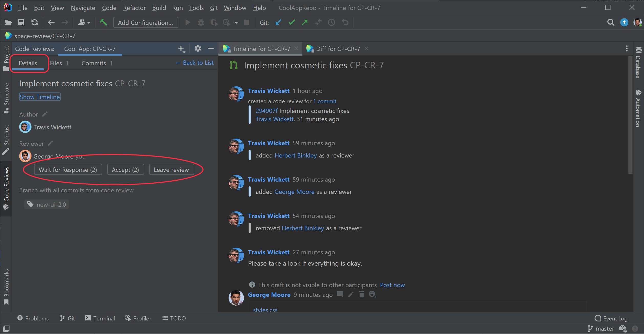
Task: Open Search Everywhere magnifier icon
Action: [611, 22]
